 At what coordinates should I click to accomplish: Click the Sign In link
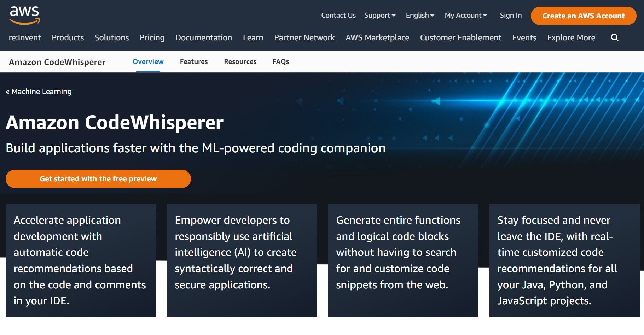point(510,15)
